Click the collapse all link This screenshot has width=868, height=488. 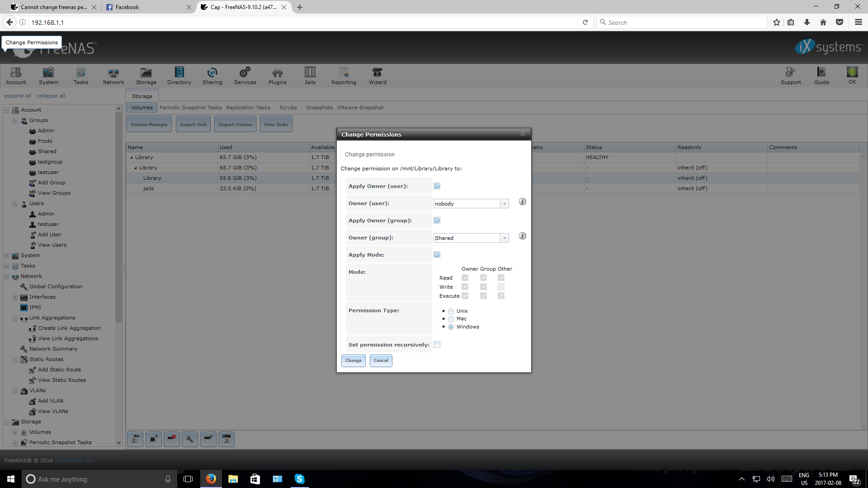pos(51,96)
